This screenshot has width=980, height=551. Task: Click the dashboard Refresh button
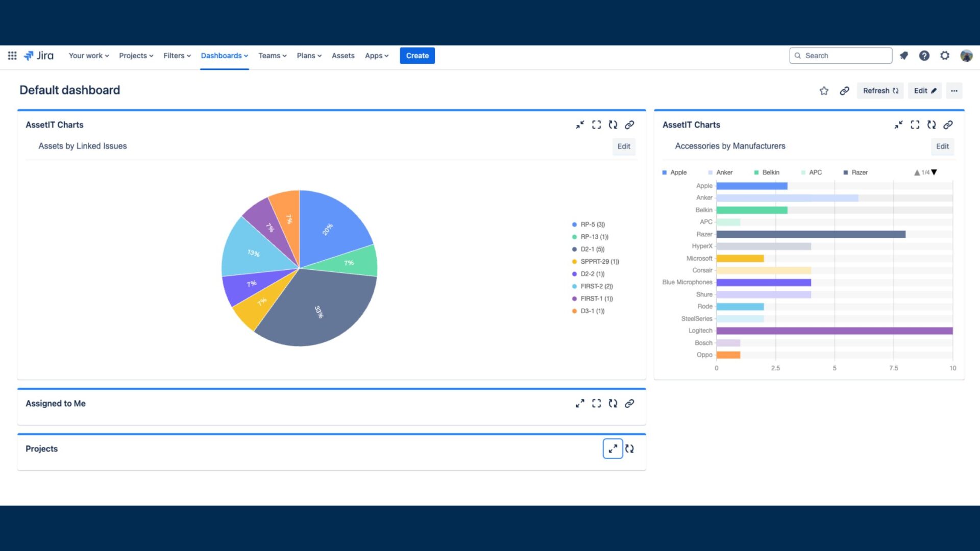tap(880, 91)
